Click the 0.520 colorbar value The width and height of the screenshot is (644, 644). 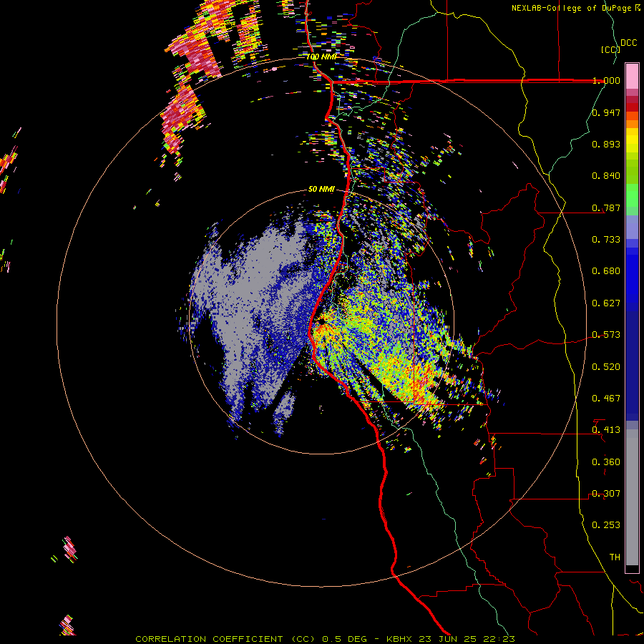click(606, 367)
